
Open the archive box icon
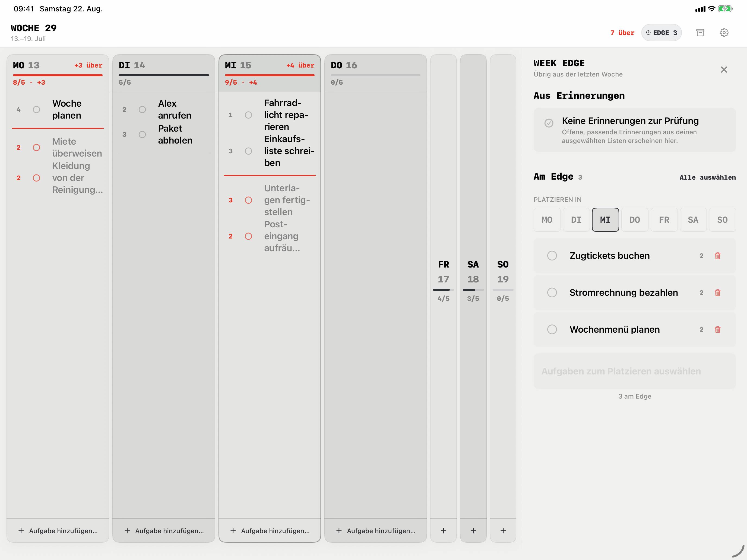click(x=700, y=33)
